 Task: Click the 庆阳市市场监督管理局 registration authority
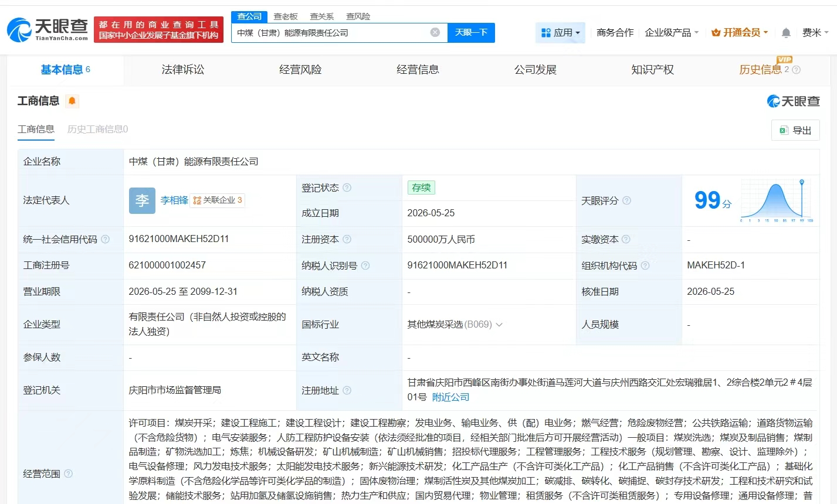click(x=175, y=390)
